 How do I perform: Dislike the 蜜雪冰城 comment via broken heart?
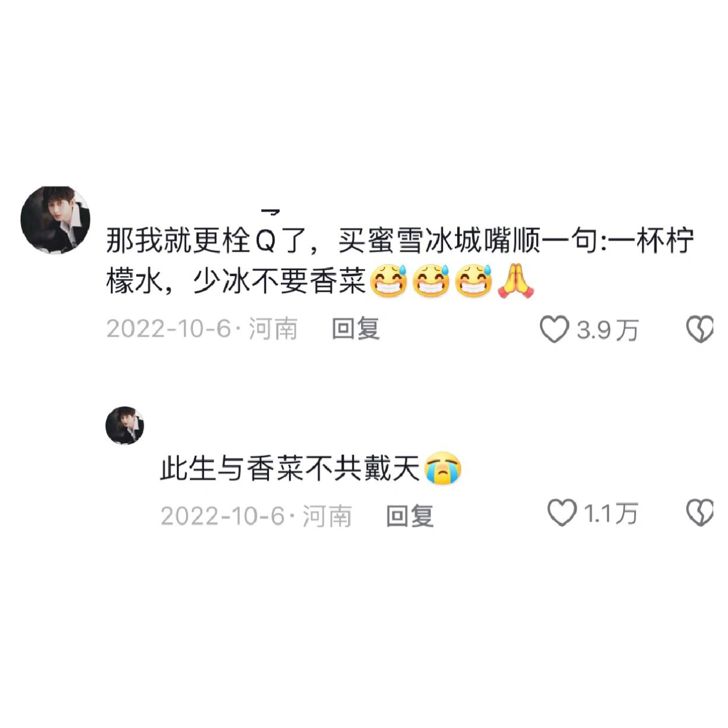(700, 329)
